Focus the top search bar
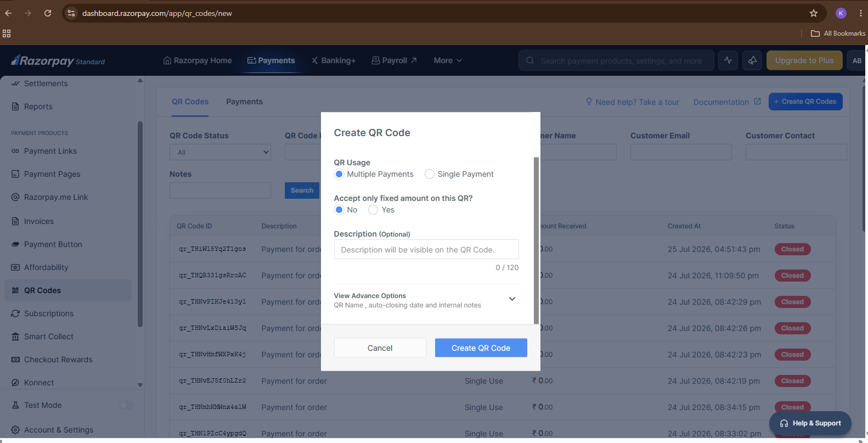The width and height of the screenshot is (868, 443). [616, 60]
